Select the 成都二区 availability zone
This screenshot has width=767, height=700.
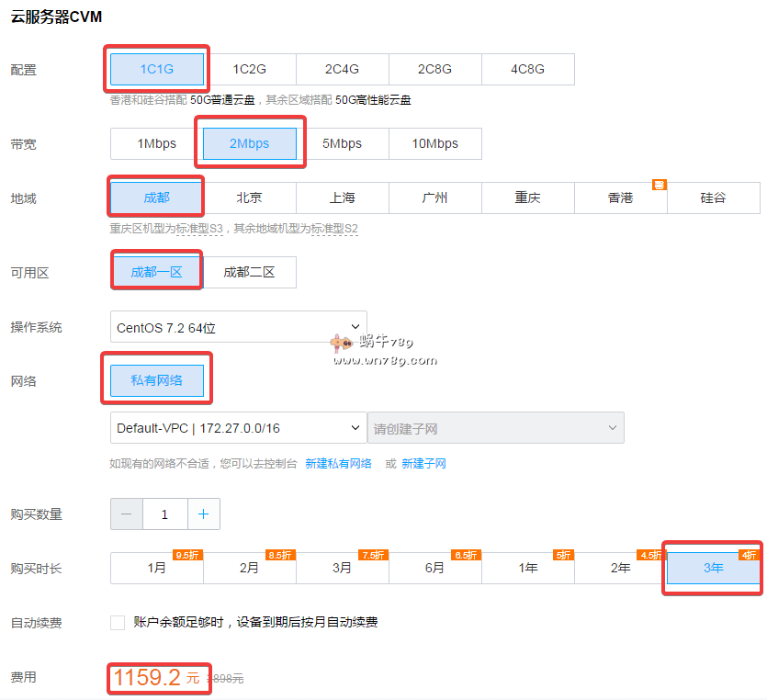pyautogui.click(x=249, y=272)
